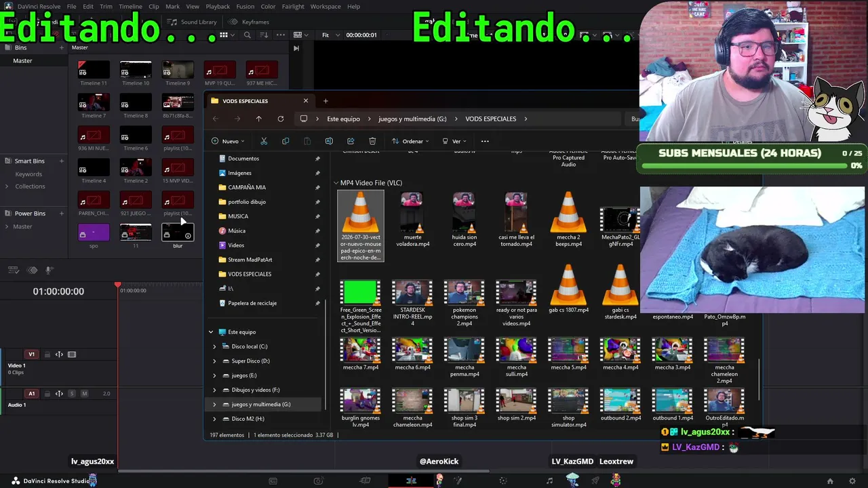Refresh the VODS ESPECIALES folder
This screenshot has height=488, width=868.
(280, 119)
